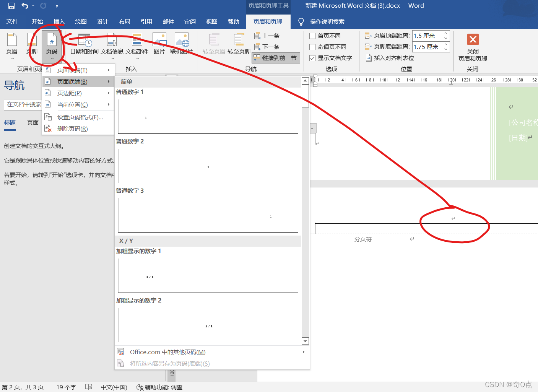
Task: Switch to the 邮件 Mailings tab
Action: click(x=168, y=21)
